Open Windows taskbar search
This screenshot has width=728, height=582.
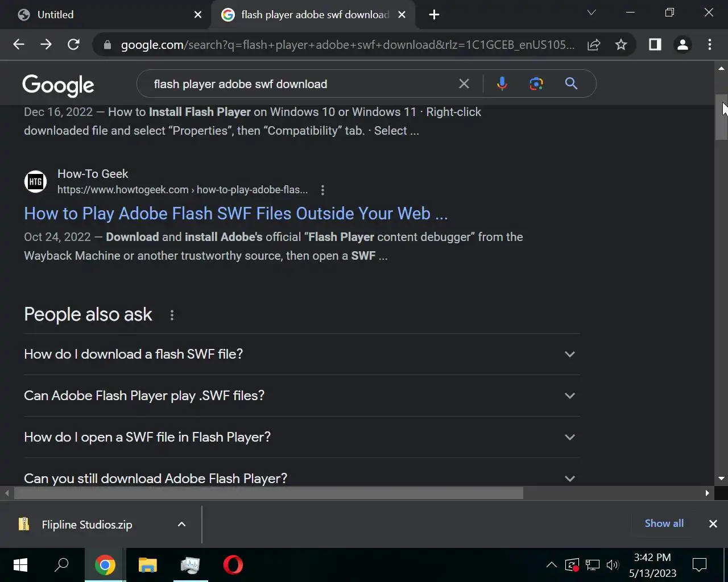(x=61, y=565)
